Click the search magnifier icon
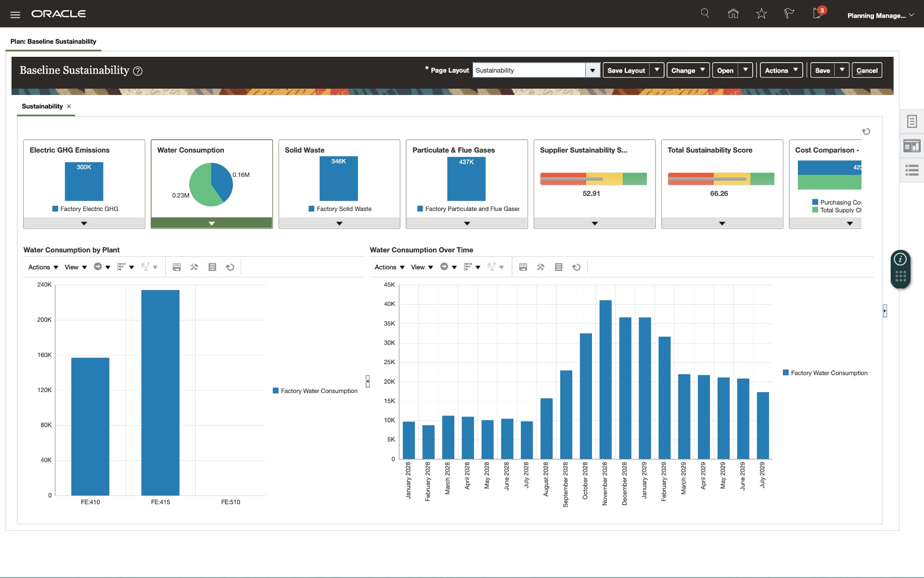The image size is (924, 578). (x=705, y=13)
